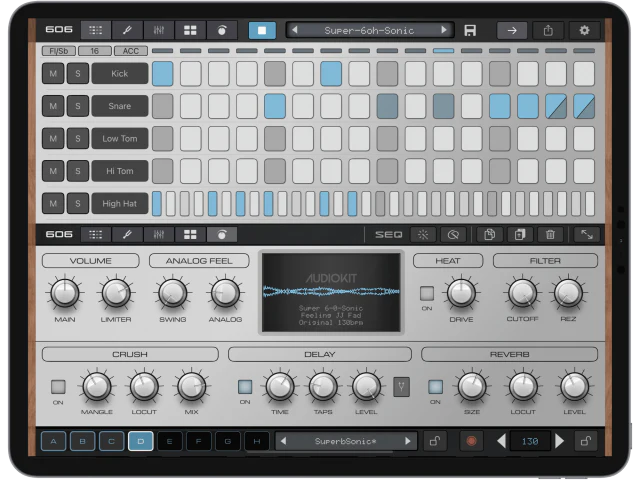Screen dimensions: 640x480
Task: Mute the High Hat track
Action: click(53, 203)
